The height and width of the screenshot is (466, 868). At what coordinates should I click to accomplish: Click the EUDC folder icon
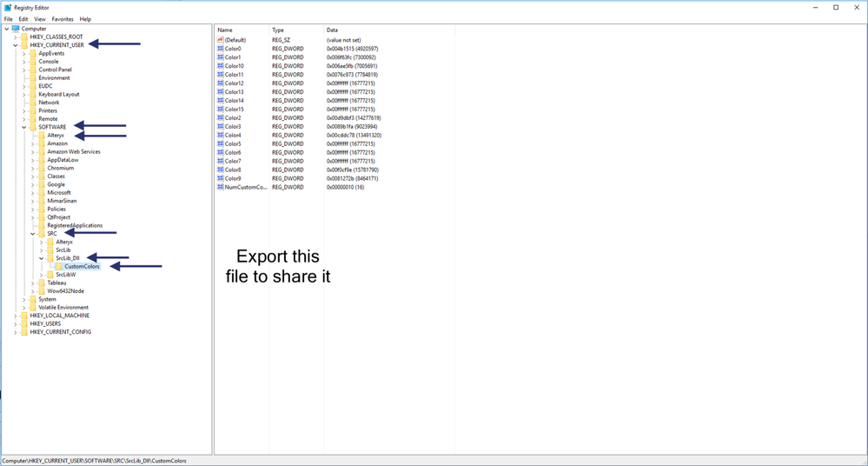33,86
